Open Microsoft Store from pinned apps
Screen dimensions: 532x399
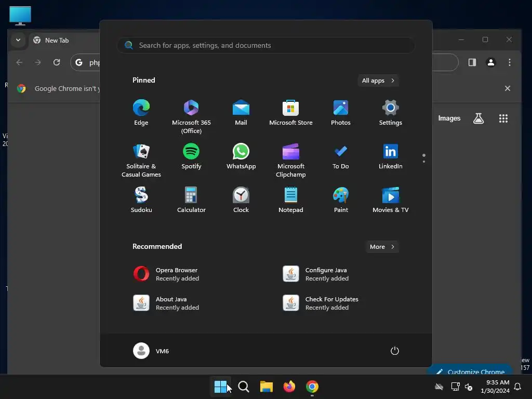(291, 113)
